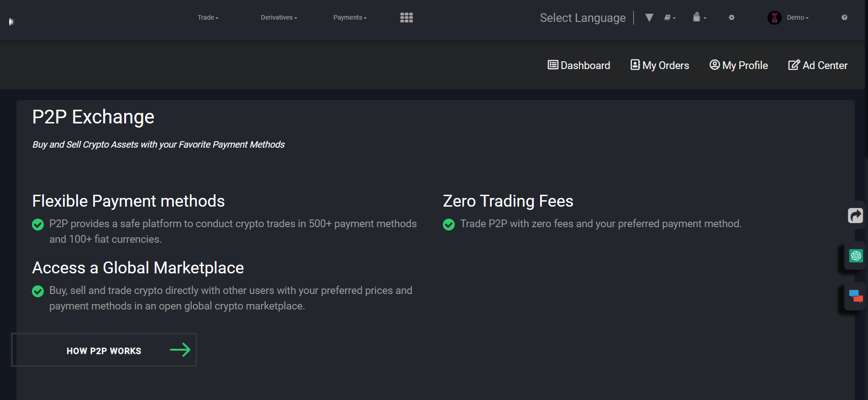Open the Ad Center
Viewport: 868px width, 400px height.
tap(817, 65)
